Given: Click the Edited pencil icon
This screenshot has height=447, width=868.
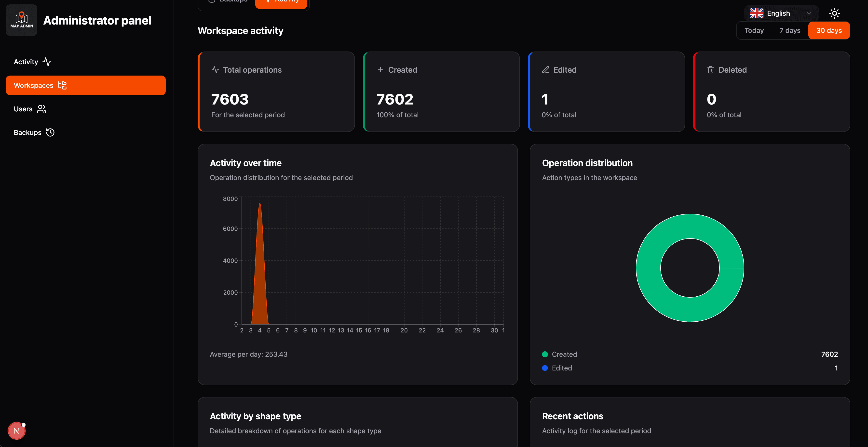Looking at the screenshot, I should point(545,70).
